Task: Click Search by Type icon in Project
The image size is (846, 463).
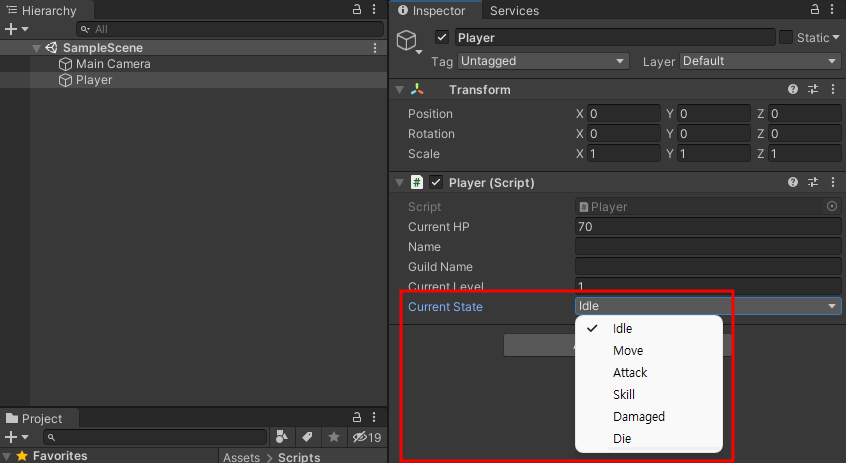Action: (282, 437)
